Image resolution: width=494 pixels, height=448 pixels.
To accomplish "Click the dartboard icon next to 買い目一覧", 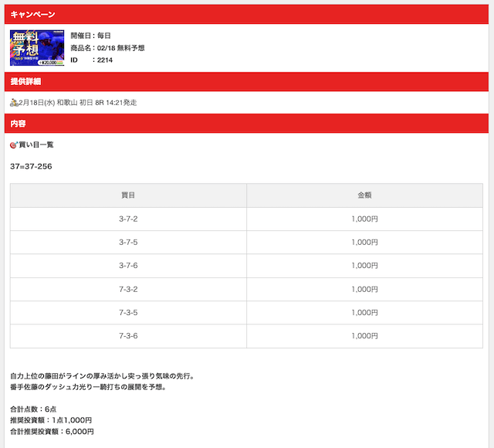I will click(x=14, y=144).
